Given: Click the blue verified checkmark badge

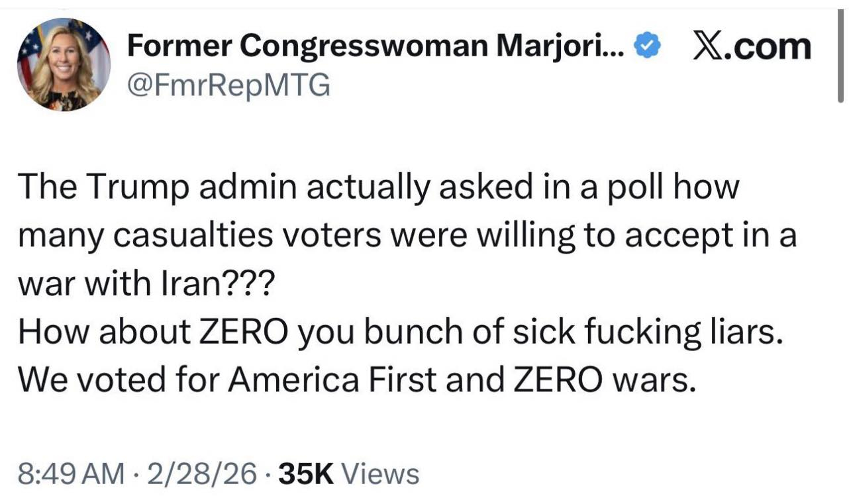Looking at the screenshot, I should (x=647, y=46).
